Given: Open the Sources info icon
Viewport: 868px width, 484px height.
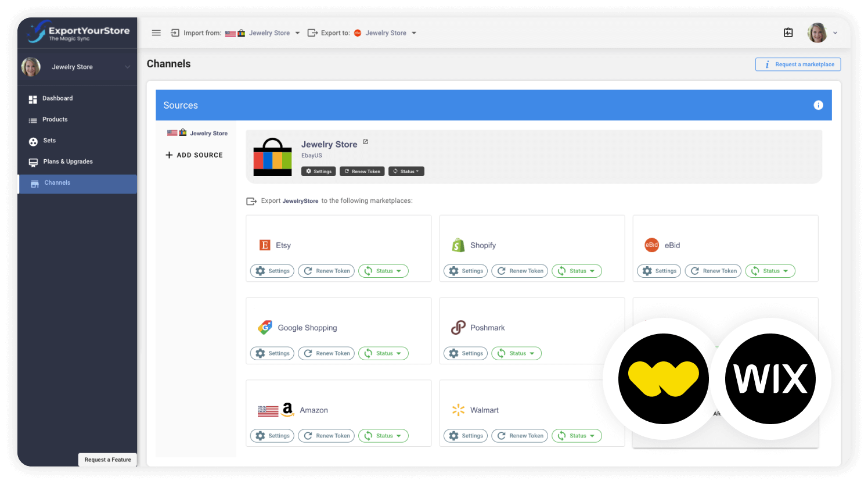Looking at the screenshot, I should [x=819, y=105].
